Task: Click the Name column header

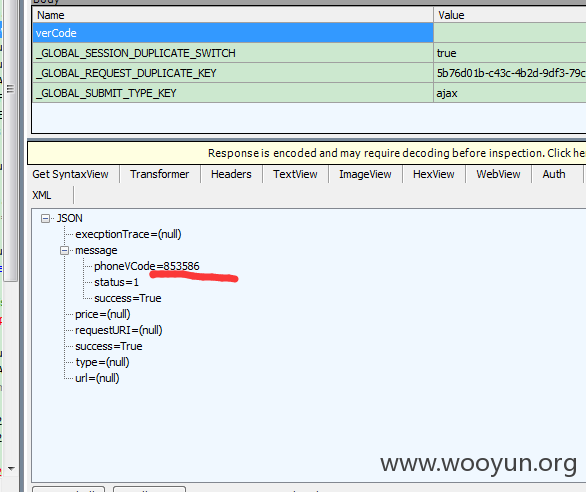Action: [233, 15]
